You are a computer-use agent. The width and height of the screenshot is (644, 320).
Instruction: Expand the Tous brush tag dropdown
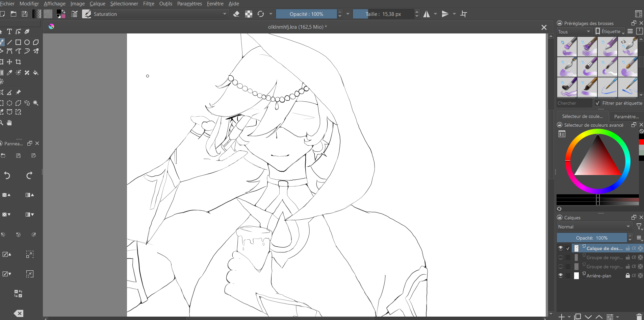point(574,31)
